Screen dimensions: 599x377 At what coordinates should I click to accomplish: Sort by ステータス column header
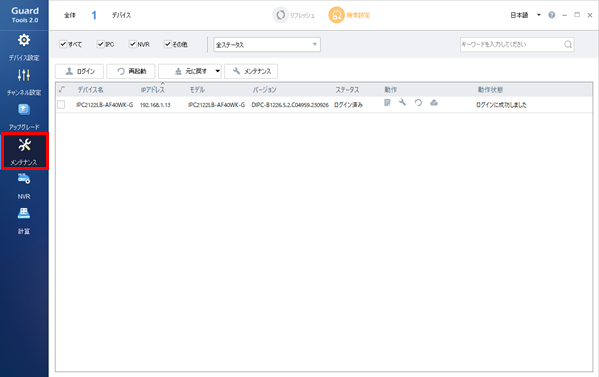(x=347, y=90)
